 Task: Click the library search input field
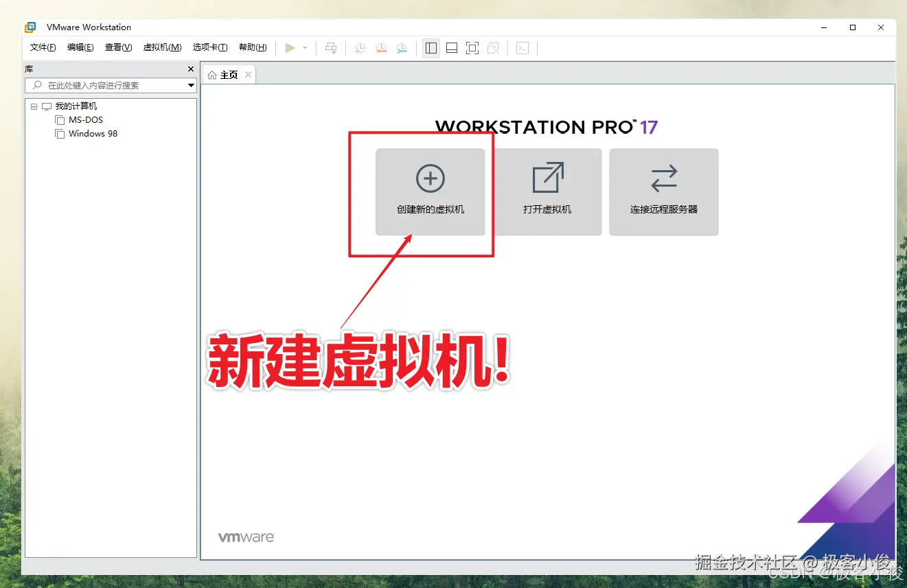click(111, 85)
